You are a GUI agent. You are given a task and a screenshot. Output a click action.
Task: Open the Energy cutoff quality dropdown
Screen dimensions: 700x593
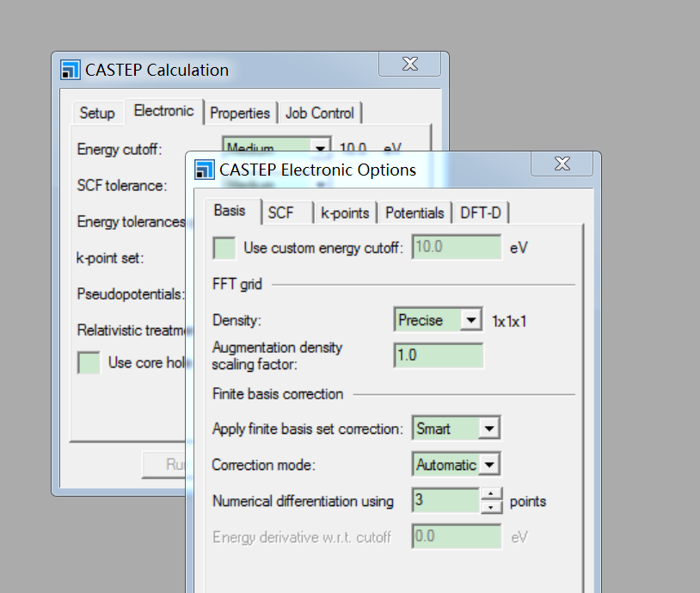point(321,148)
